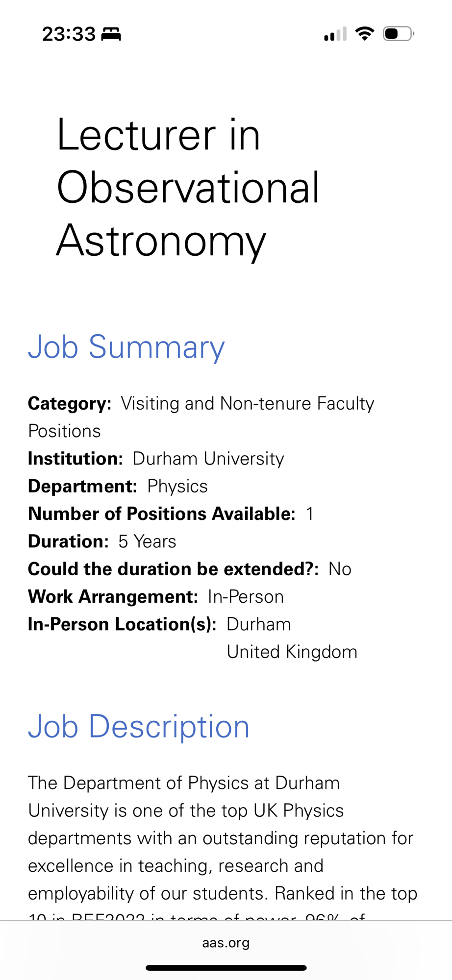
Task: Tap the cellular signal bars icon
Action: click(335, 34)
